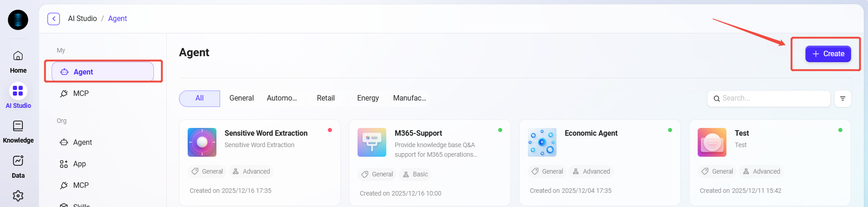The image size is (868, 207).
Task: Open the M365-Support agent icon
Action: pos(372,142)
